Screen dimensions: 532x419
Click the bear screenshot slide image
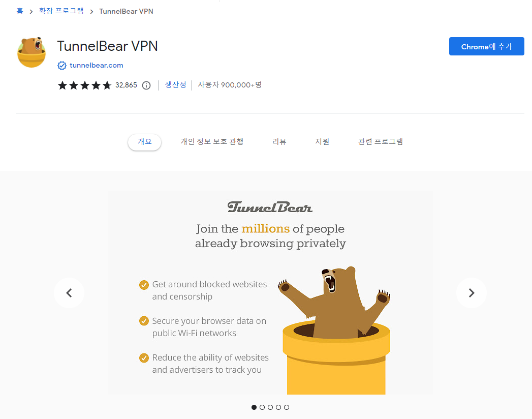click(x=270, y=293)
